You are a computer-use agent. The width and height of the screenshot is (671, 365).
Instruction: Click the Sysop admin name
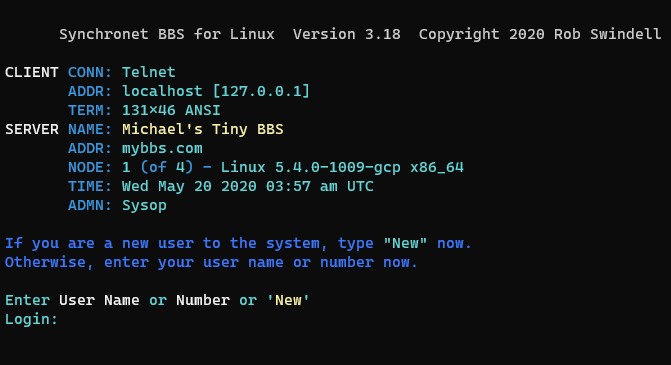pos(144,205)
